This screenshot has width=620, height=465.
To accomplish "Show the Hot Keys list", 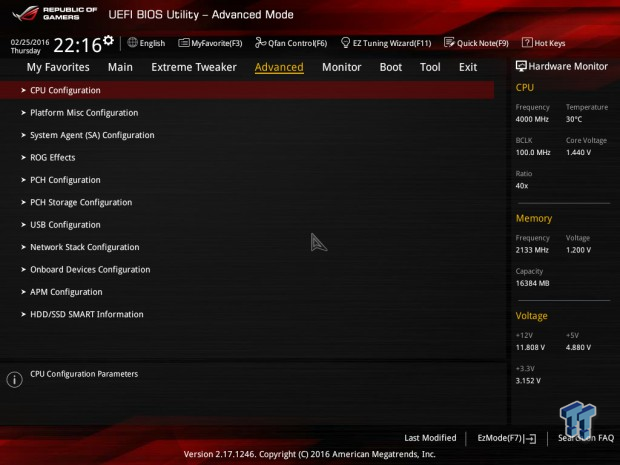I will coord(550,43).
